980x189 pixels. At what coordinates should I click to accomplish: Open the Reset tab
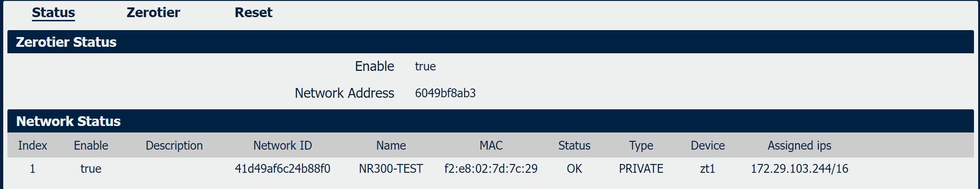click(253, 13)
